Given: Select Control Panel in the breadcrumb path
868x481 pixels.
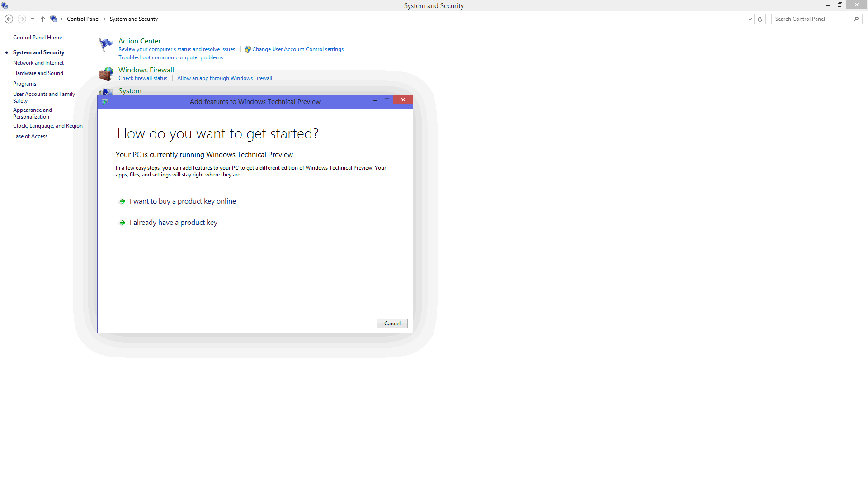Looking at the screenshot, I should tap(83, 19).
